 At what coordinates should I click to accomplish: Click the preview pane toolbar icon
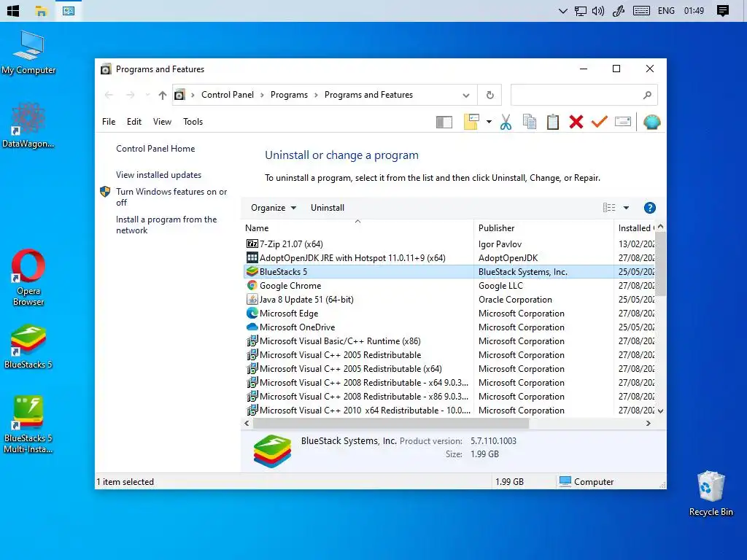click(x=444, y=122)
